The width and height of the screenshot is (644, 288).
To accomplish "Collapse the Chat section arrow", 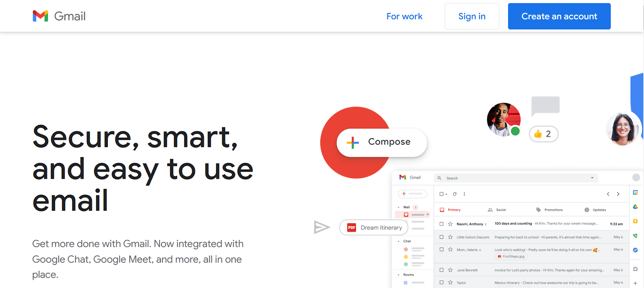I will tap(398, 241).
